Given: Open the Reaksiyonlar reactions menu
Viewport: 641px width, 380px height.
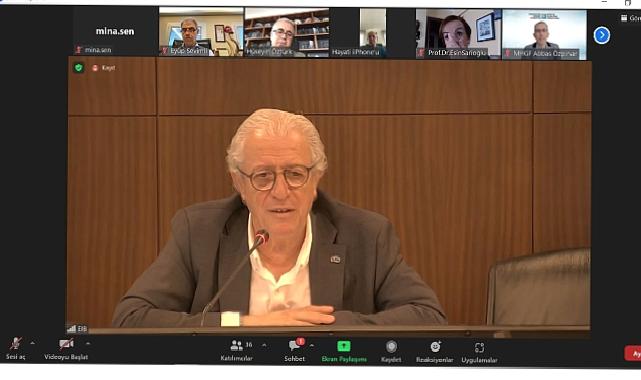Looking at the screenshot, I should [x=435, y=352].
